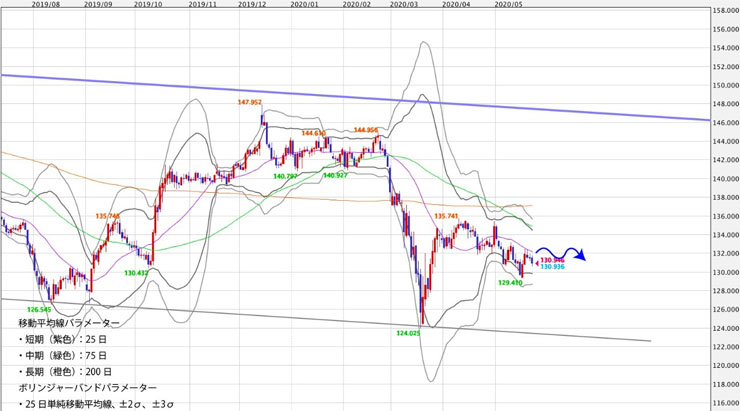Viewport: 740px width, 411px height.
Task: Select the 短期（紫色）：25日 legend line
Action: pyautogui.click(x=63, y=339)
